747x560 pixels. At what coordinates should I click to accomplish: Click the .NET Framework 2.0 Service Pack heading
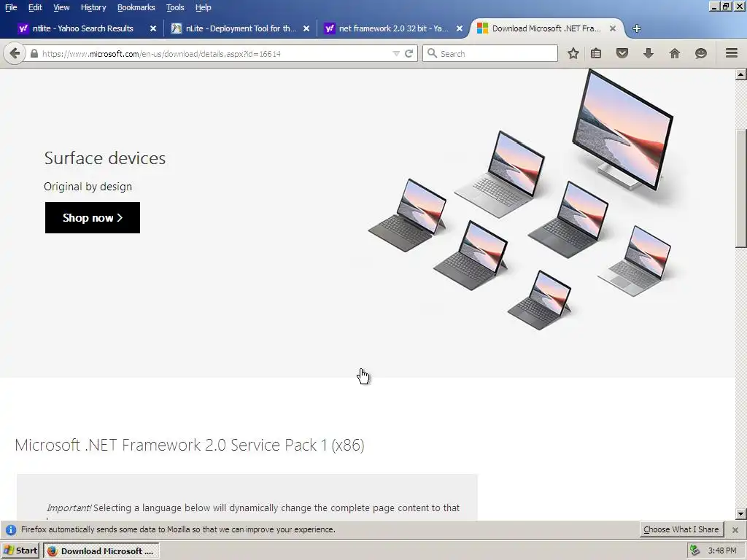190,445
